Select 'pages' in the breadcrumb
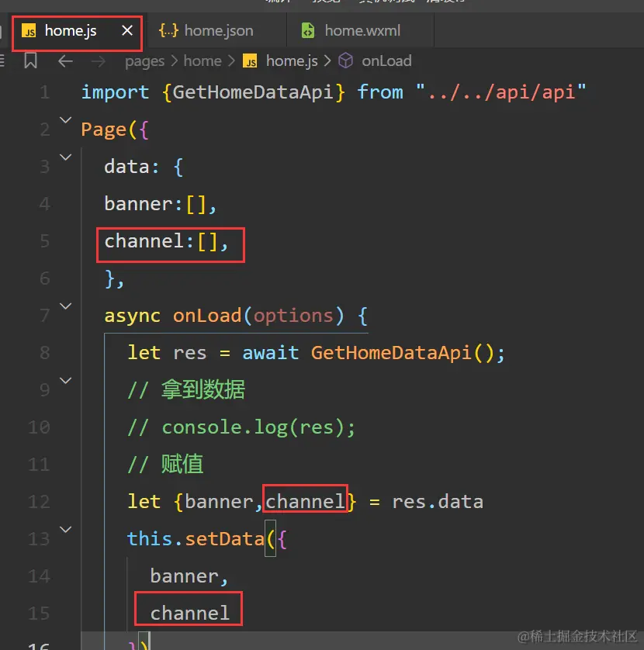 coord(145,61)
